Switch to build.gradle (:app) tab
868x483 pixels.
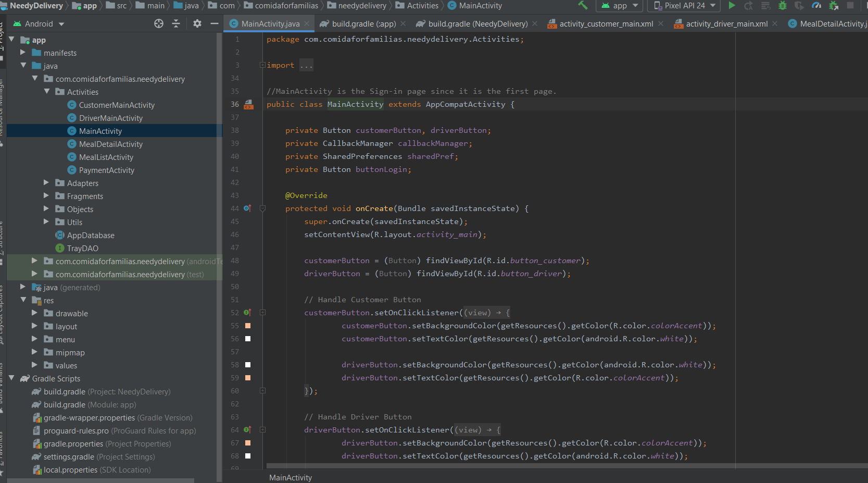click(x=363, y=24)
